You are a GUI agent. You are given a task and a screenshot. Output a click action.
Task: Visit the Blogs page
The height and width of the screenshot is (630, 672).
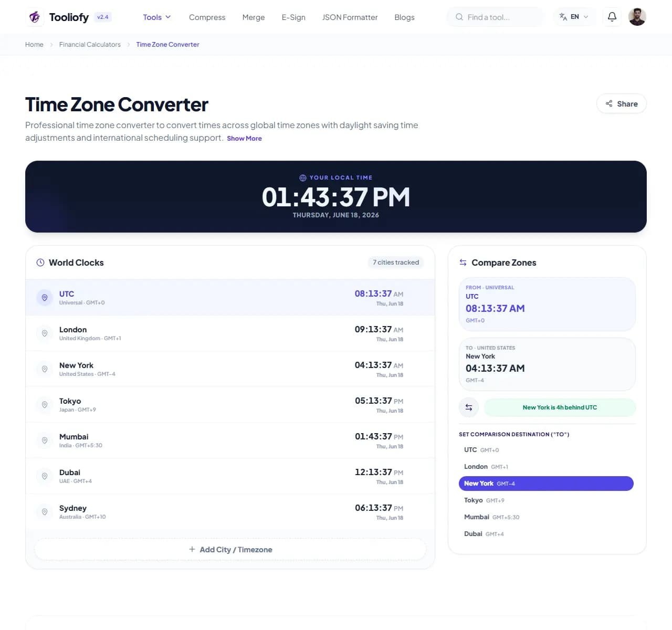pyautogui.click(x=404, y=17)
